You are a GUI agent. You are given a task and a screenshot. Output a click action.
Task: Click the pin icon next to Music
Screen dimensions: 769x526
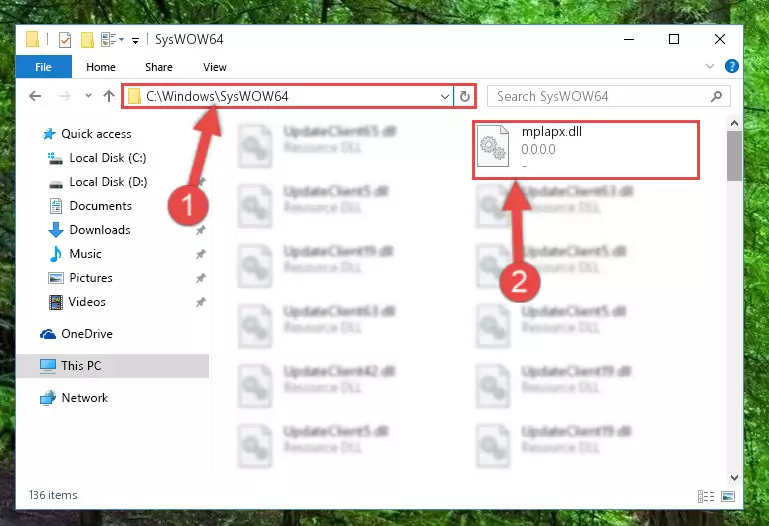(x=201, y=254)
